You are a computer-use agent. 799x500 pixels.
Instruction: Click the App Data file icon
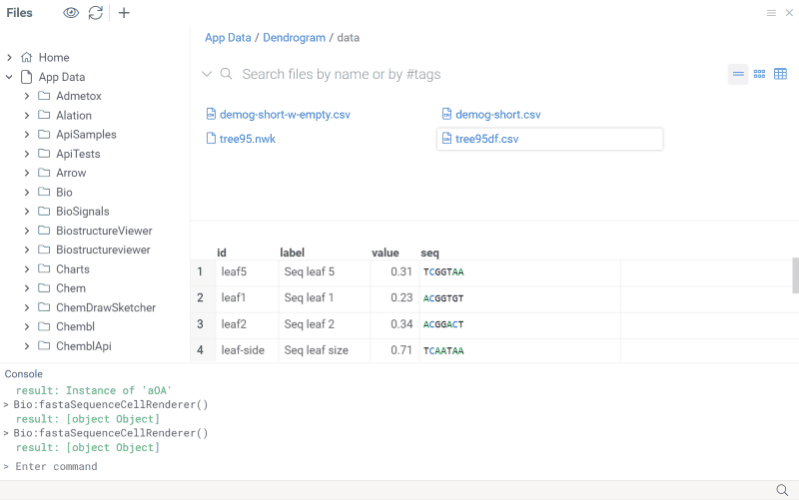tap(26, 77)
